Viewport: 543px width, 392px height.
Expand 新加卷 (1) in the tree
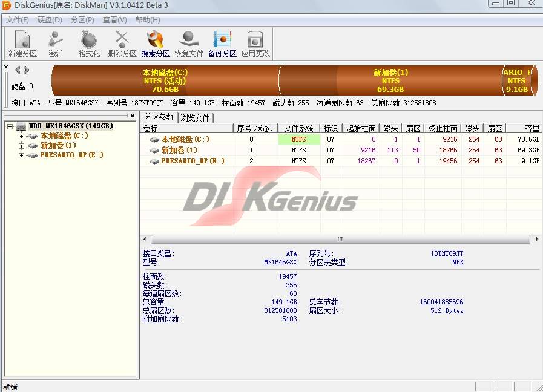pos(21,146)
